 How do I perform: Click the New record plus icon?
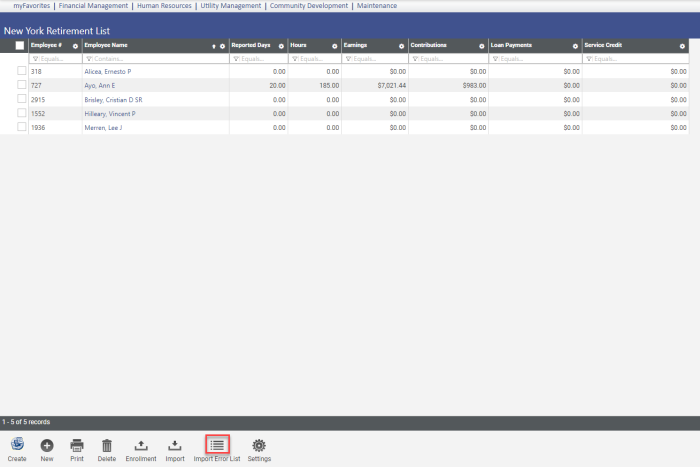pyautogui.click(x=47, y=445)
